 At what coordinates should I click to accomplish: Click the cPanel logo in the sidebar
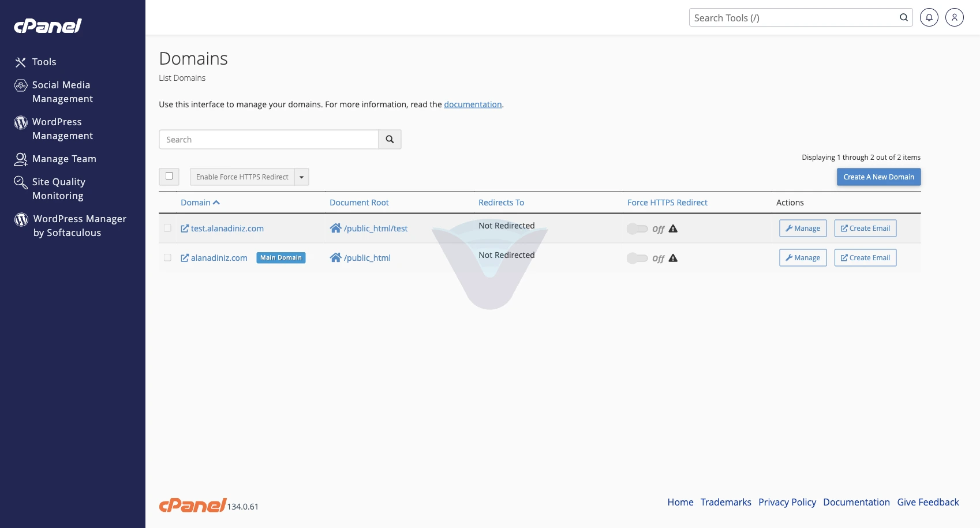point(48,26)
